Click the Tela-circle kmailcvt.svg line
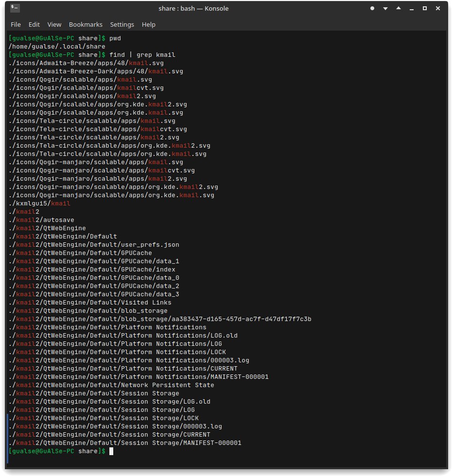 coord(98,129)
